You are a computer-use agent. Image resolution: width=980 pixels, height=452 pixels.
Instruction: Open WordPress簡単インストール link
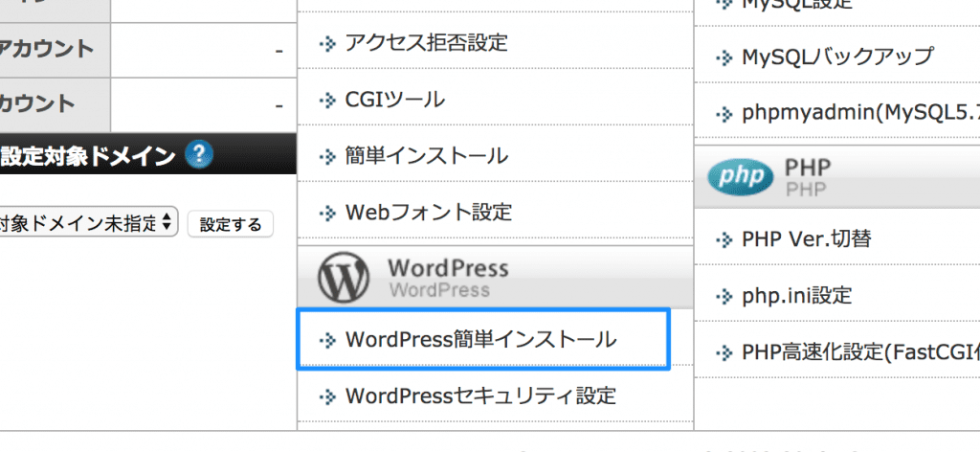480,339
